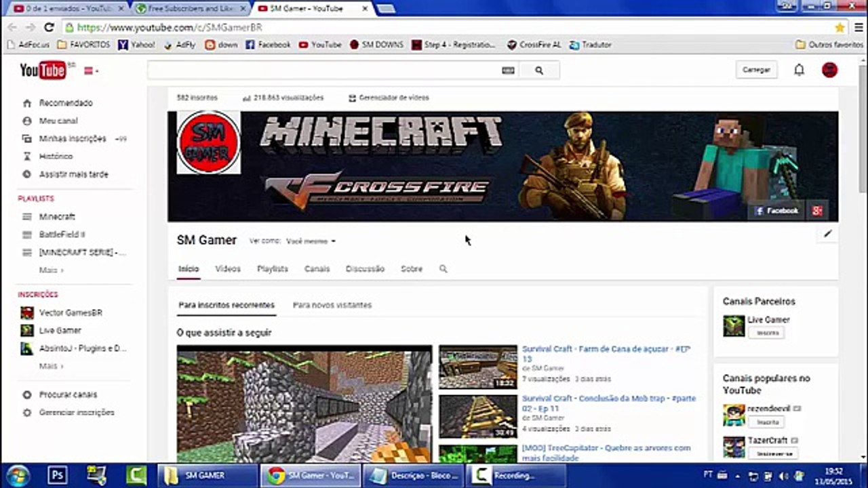Screen dimensions: 868x488
Task: Switch to the Discussão tab
Action: tap(365, 269)
